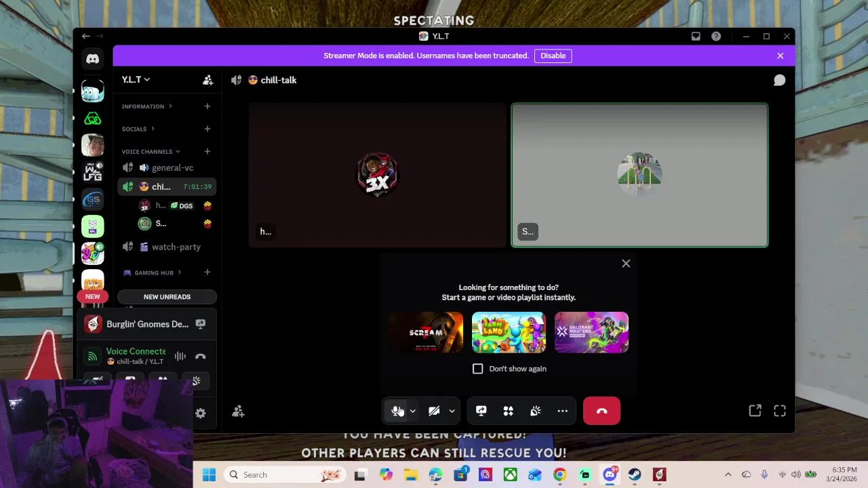Viewport: 868px width, 488px height.
Task: Disconnect from voice in Voice Connected panel
Action: coord(201,357)
